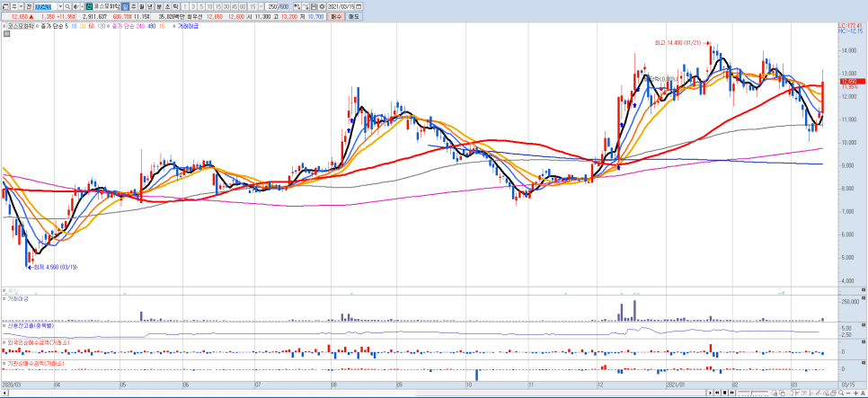Viewport: 868px width, 398px height.
Task: Click the minus zoom-out icon at bottom right
Action: tap(848, 393)
